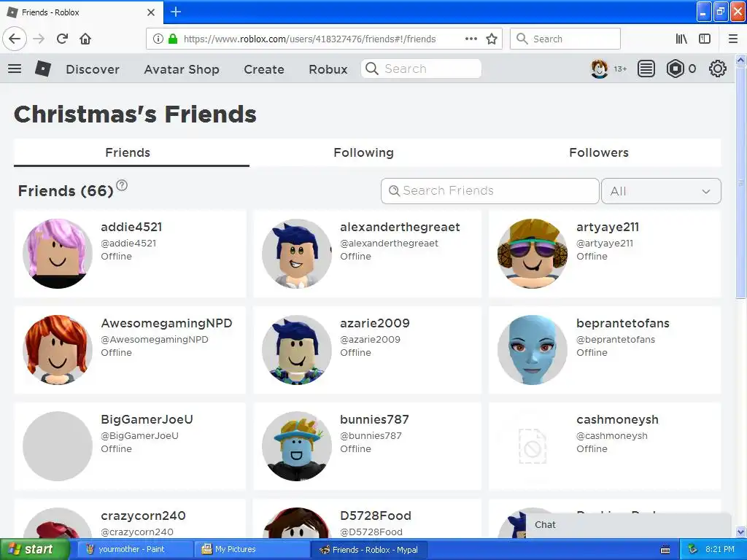Close the Friends - Roblox tab
747x560 pixels.
tap(151, 12)
